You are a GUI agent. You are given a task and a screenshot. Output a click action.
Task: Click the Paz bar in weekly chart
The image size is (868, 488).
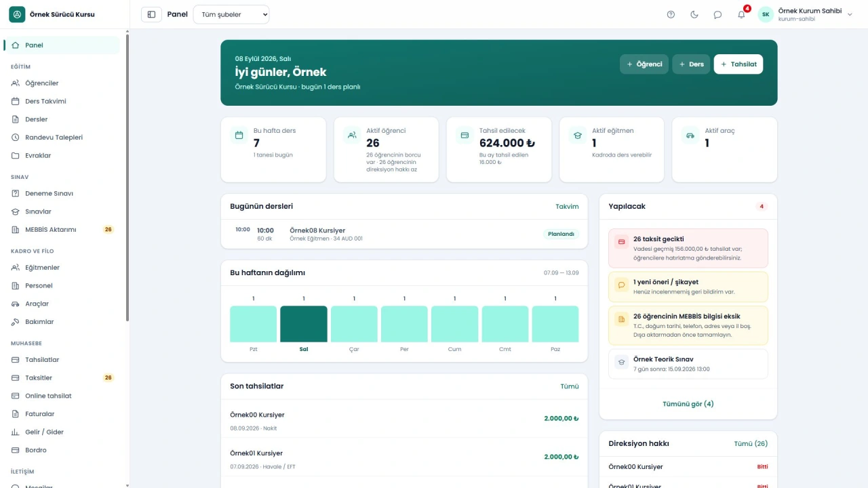point(555,324)
